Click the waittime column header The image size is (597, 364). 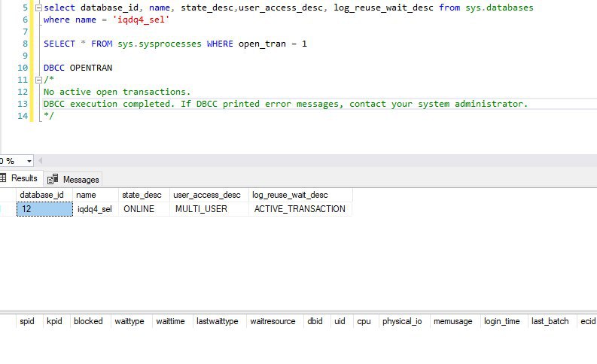tap(172, 321)
